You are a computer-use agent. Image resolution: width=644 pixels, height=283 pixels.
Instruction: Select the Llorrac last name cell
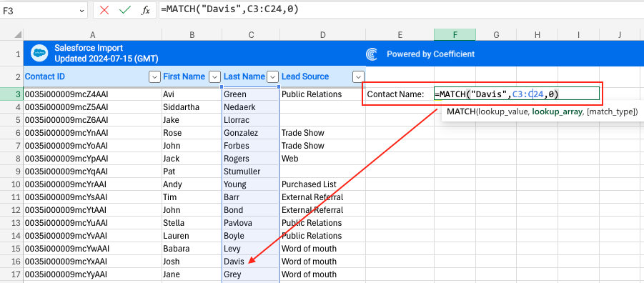(x=251, y=120)
